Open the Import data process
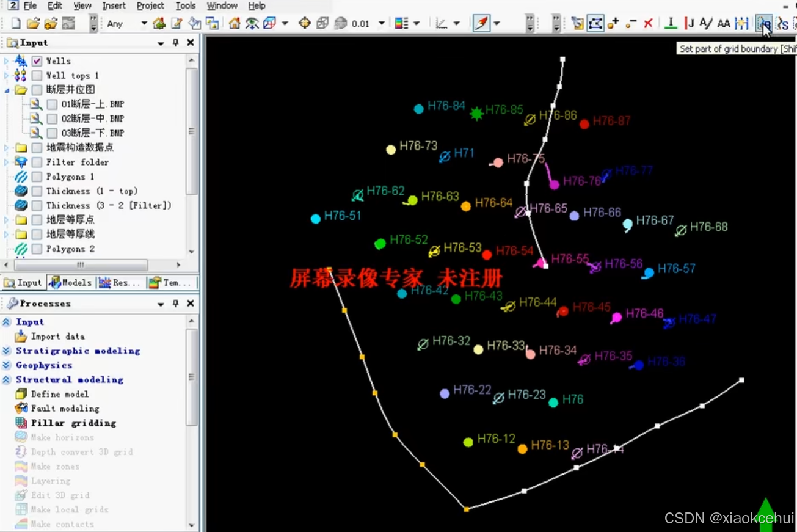The height and width of the screenshot is (532, 797). coord(57,337)
